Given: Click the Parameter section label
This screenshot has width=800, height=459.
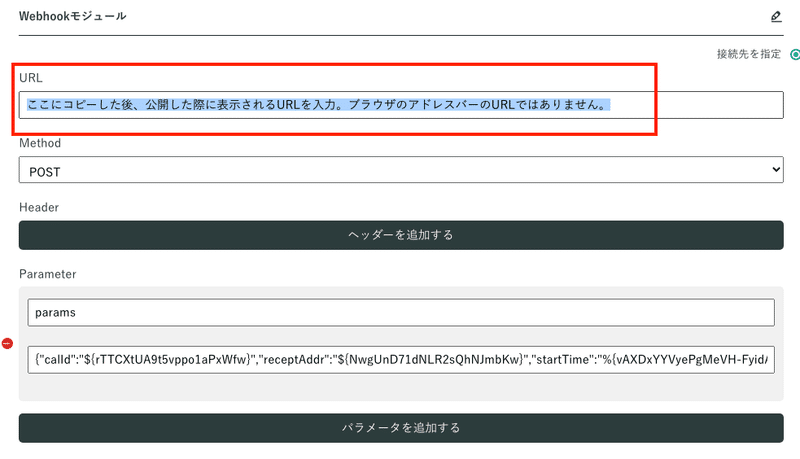Looking at the screenshot, I should click(x=47, y=274).
